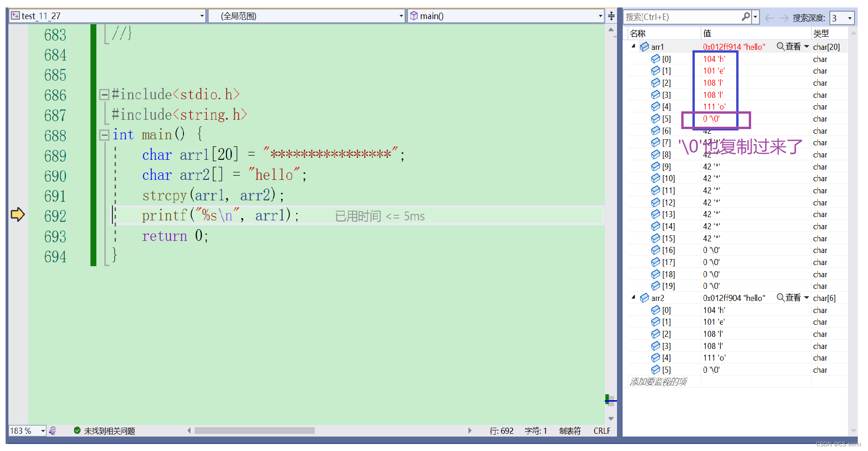Click the arr1 variable cube icon
The image size is (868, 451).
pos(644,47)
